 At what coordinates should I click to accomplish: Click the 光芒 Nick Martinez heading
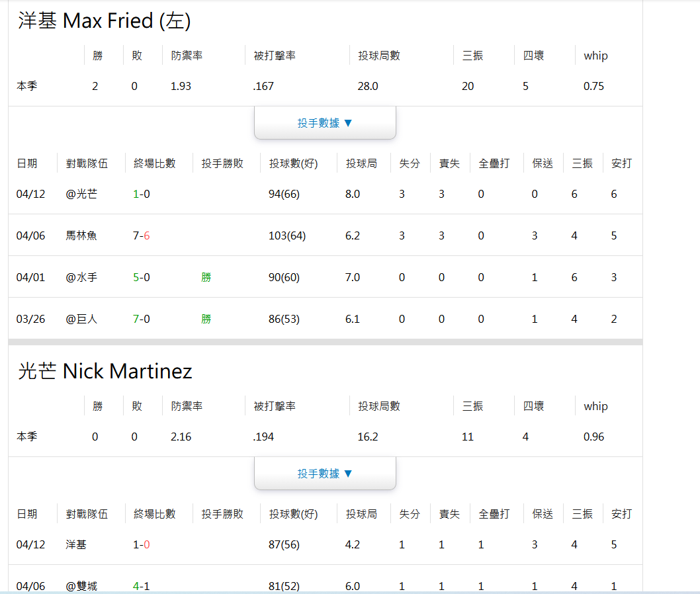click(x=105, y=372)
